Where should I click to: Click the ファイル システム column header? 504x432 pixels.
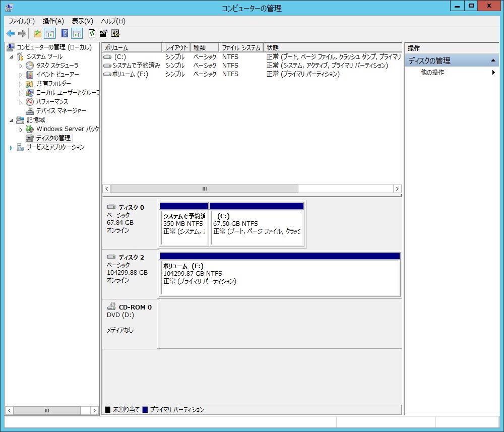pos(241,48)
